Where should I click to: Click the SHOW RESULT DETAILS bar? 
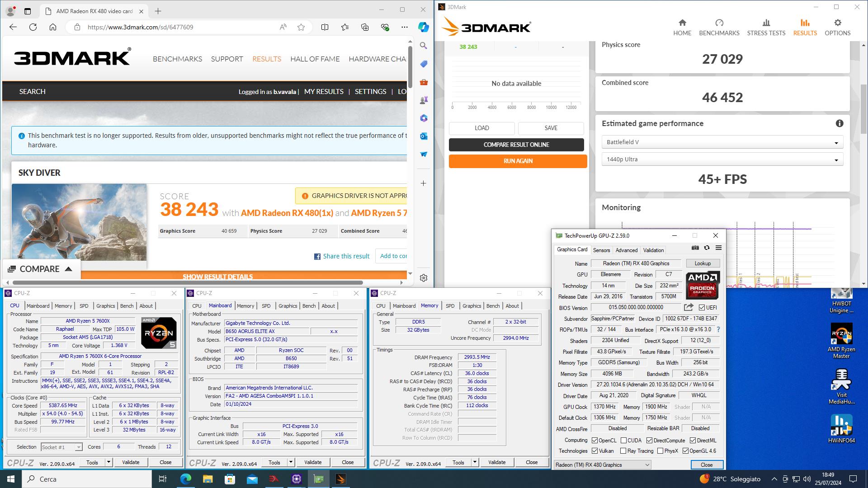(x=218, y=275)
